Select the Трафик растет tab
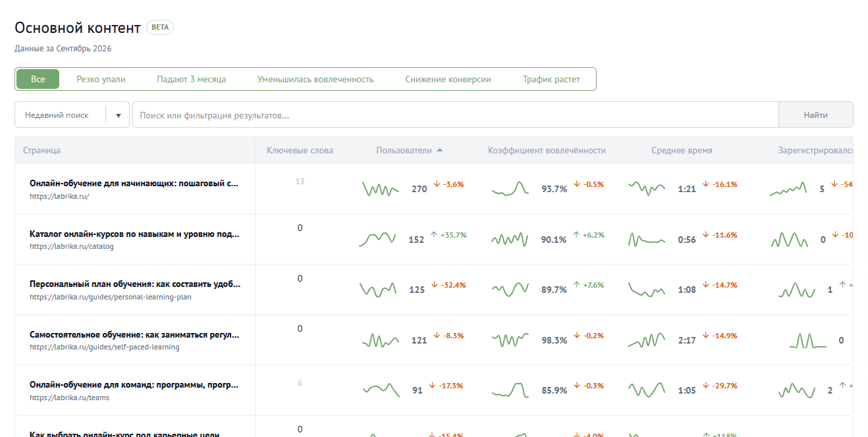Viewport: 868px width, 437px height. (551, 79)
